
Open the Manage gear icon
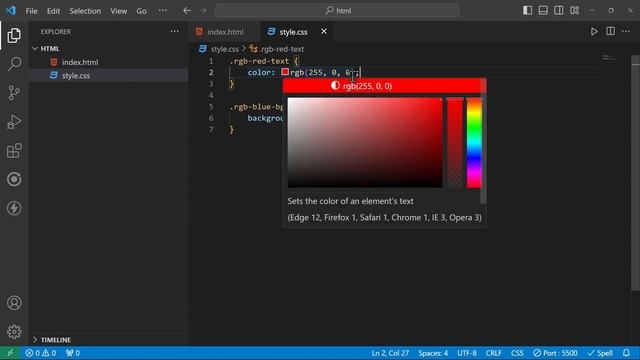pyautogui.click(x=14, y=331)
